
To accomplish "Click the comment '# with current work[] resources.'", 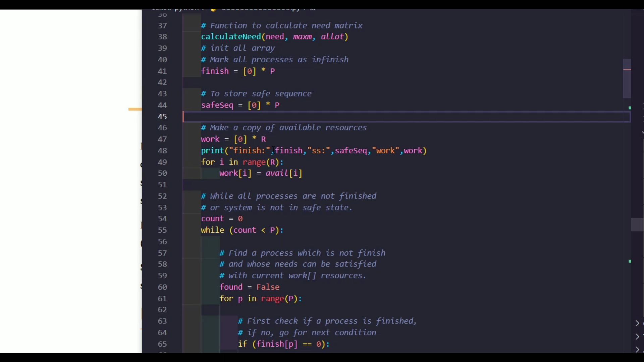I will [x=293, y=276].
